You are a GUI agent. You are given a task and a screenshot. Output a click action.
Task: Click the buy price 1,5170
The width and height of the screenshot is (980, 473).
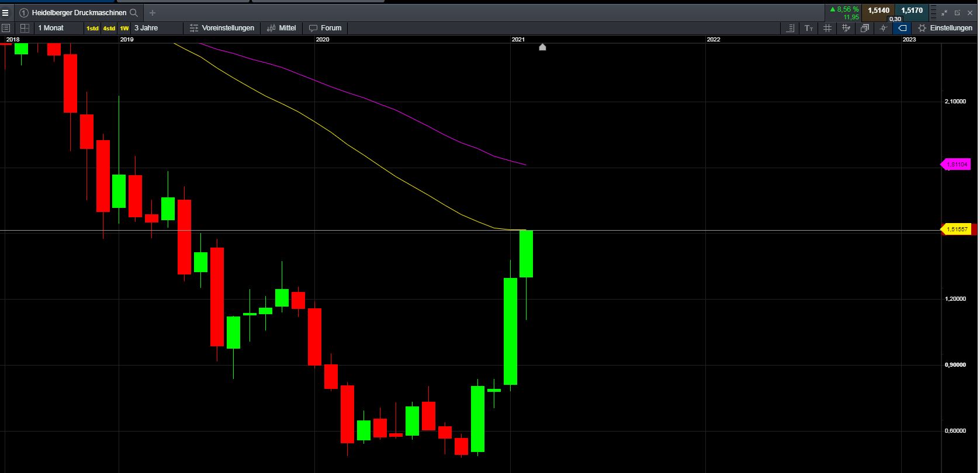click(912, 11)
